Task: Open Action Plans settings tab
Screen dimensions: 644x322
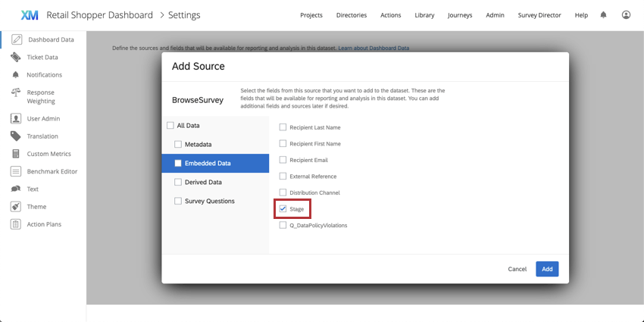Action: pyautogui.click(x=44, y=224)
